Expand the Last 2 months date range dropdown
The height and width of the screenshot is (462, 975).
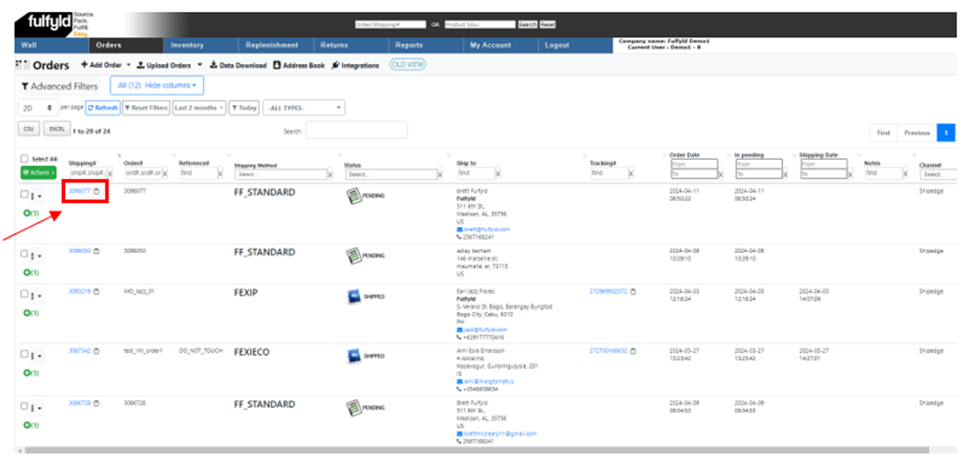click(198, 107)
